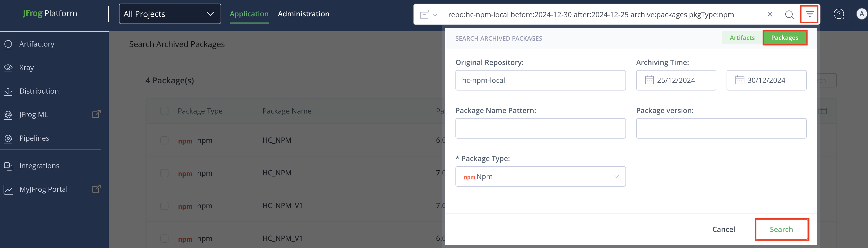Open JFrog ML external link icon
The width and height of the screenshot is (868, 248).
pos(96,114)
